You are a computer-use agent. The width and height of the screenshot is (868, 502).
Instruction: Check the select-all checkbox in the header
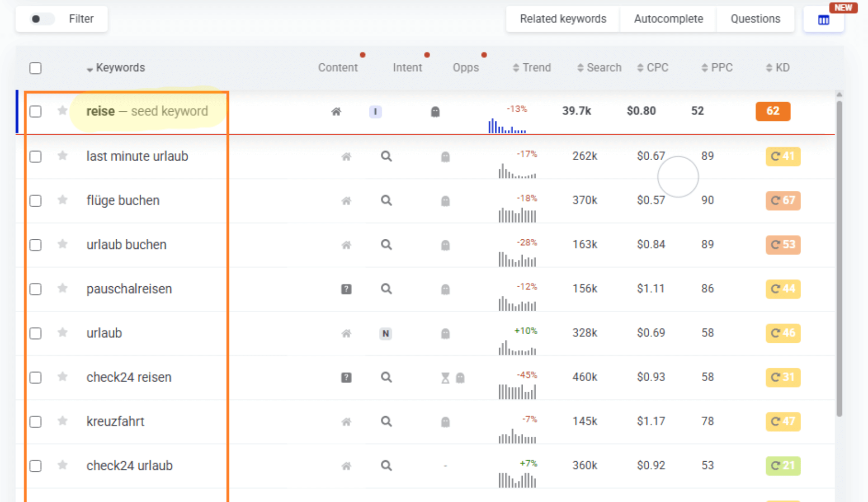(x=35, y=68)
